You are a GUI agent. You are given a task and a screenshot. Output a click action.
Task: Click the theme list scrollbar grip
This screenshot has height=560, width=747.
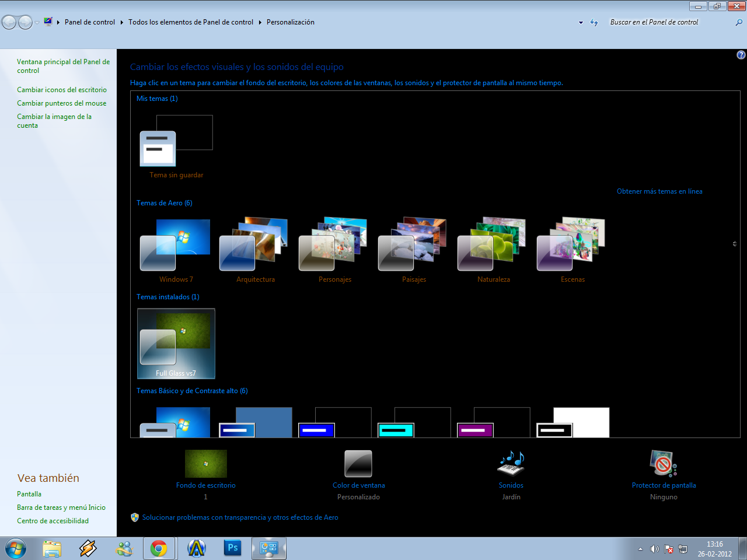tap(735, 244)
